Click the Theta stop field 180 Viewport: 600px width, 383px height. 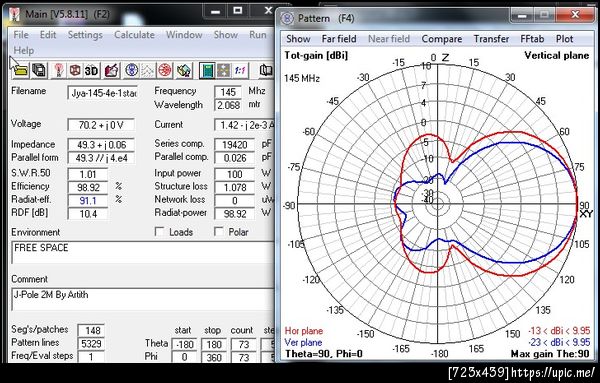[214, 345]
